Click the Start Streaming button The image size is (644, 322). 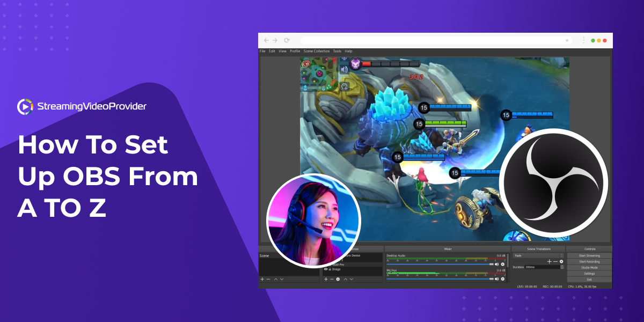tap(590, 255)
